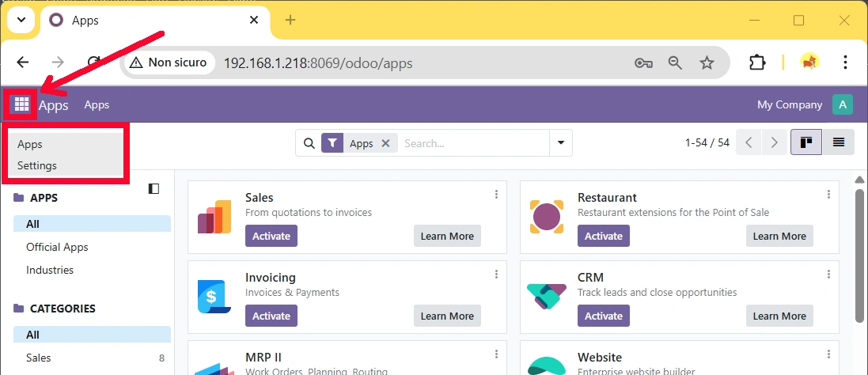The width and height of the screenshot is (868, 375).
Task: Open search options dropdown arrow
Action: (x=561, y=143)
